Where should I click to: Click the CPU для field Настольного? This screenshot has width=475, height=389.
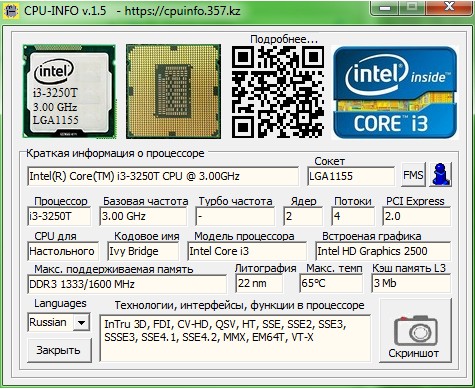[x=63, y=251]
